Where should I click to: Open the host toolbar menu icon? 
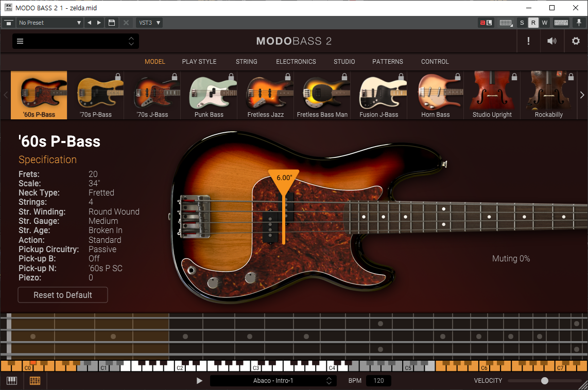click(x=8, y=23)
